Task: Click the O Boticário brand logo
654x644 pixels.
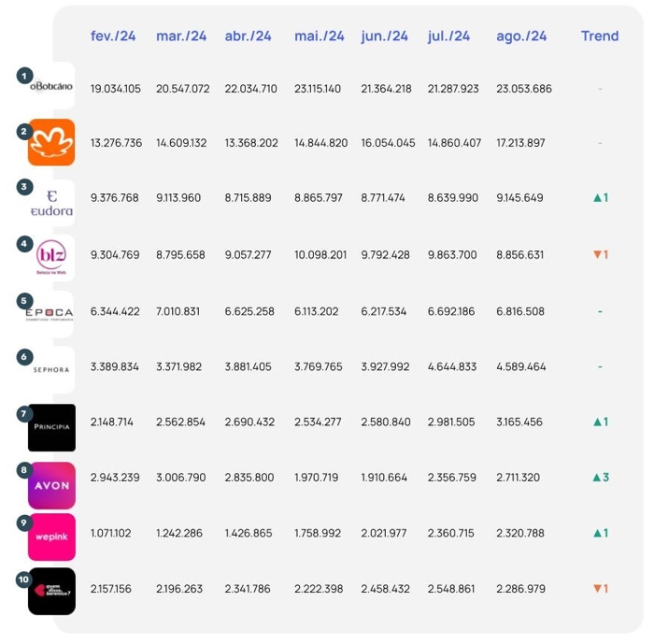Action: [x=51, y=87]
